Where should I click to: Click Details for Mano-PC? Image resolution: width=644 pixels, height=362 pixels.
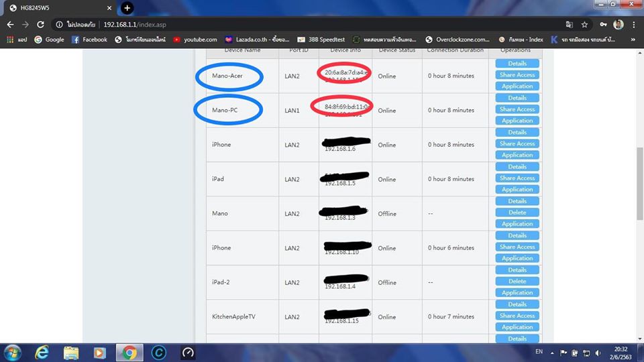click(x=517, y=98)
